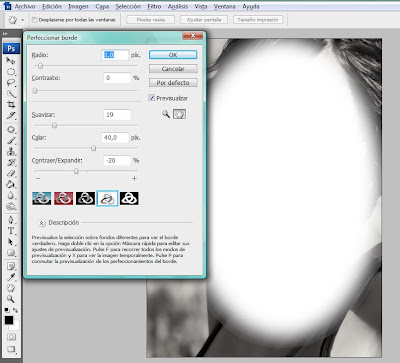
Task: Open the Filtro menu
Action: (x=154, y=6)
